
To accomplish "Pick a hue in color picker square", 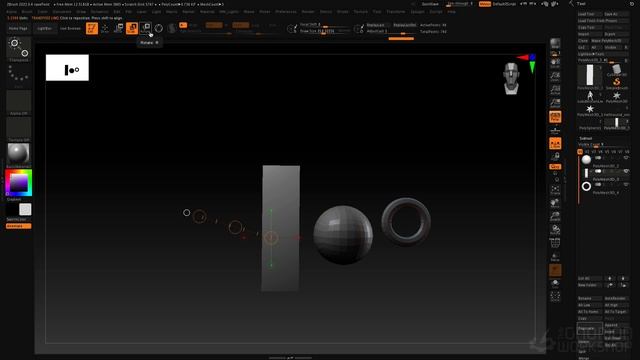I will [x=18, y=183].
